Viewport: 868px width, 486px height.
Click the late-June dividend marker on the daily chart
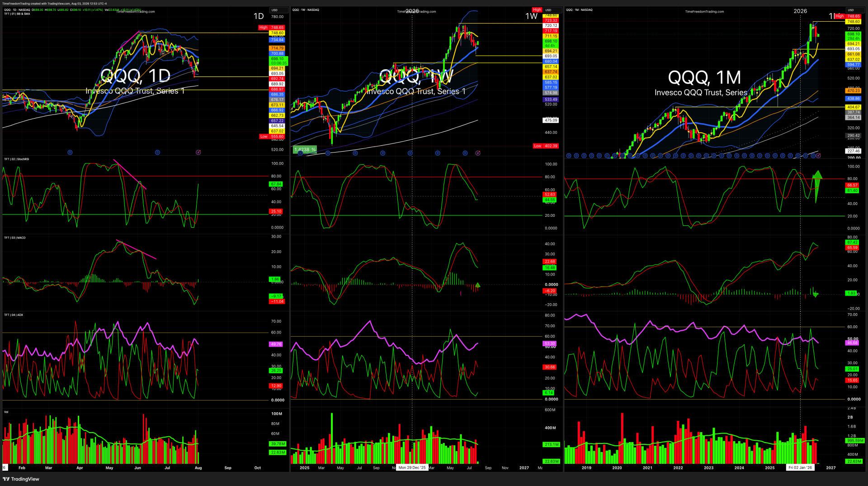pos(157,152)
